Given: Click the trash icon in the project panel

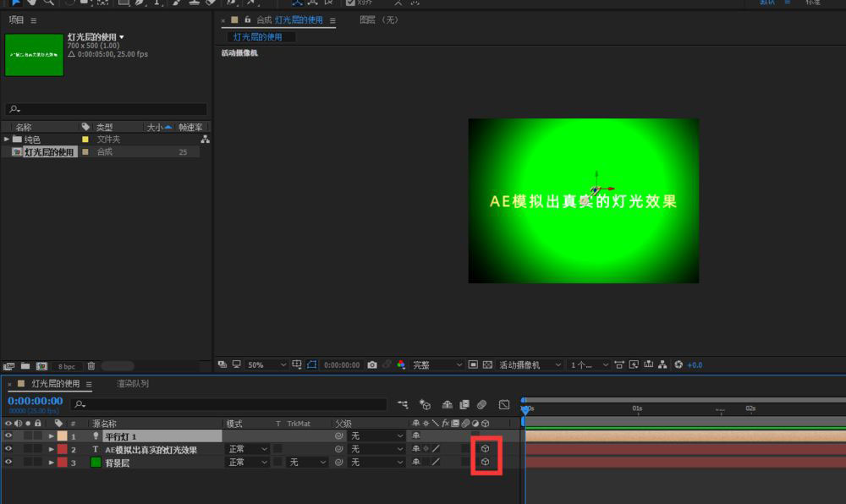Looking at the screenshot, I should click(91, 366).
